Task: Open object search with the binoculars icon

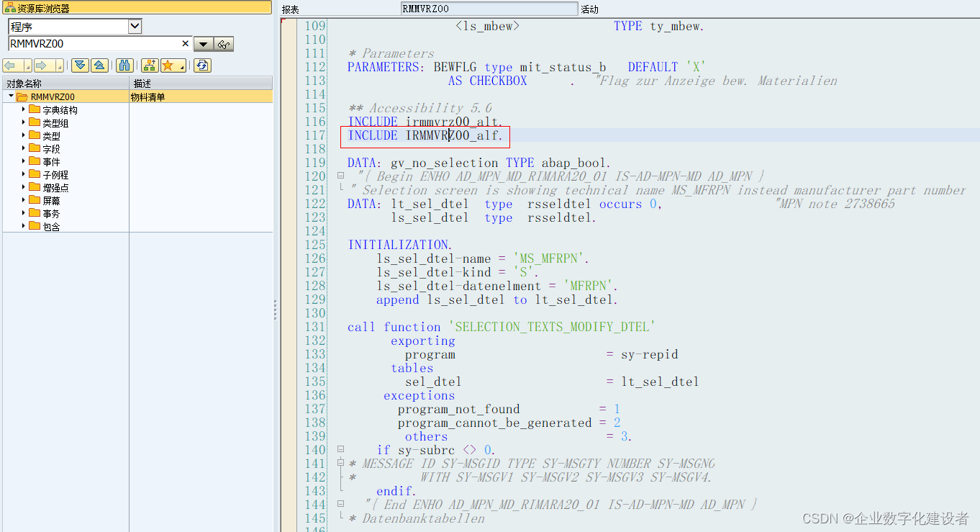Action: [124, 65]
